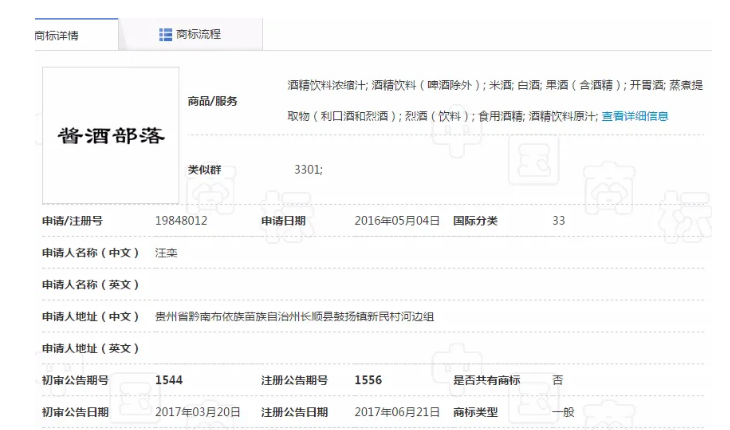Click the applicant address starting with 贵州省
Screen dimensions: 730x430
[x=295, y=316]
